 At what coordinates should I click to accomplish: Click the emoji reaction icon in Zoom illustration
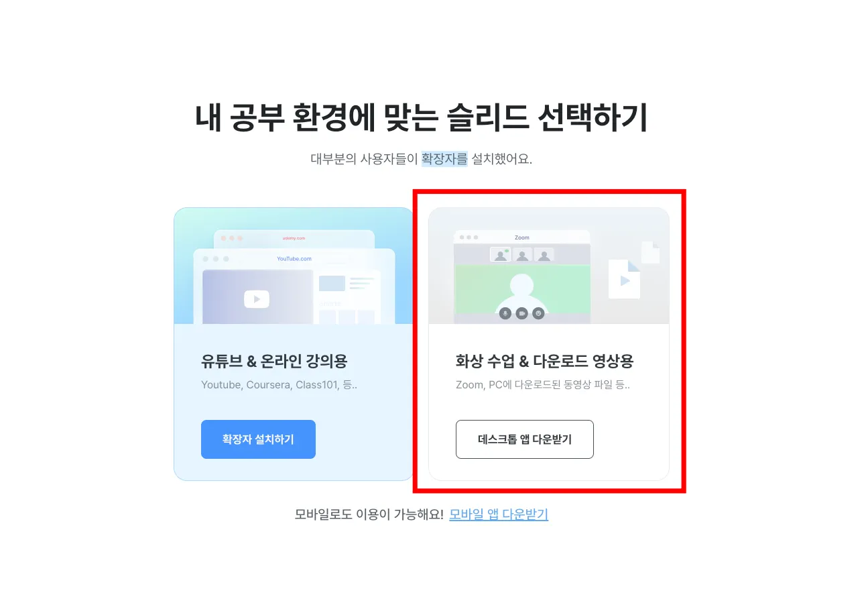[x=538, y=313]
